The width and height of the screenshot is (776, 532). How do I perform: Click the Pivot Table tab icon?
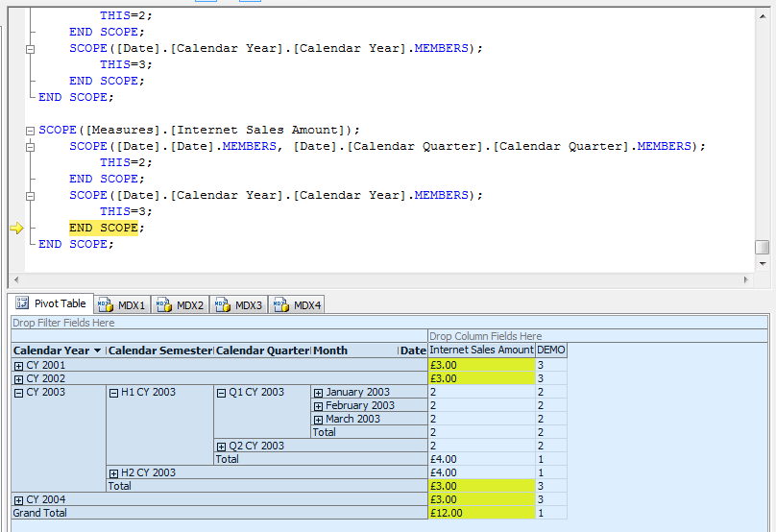tap(22, 302)
